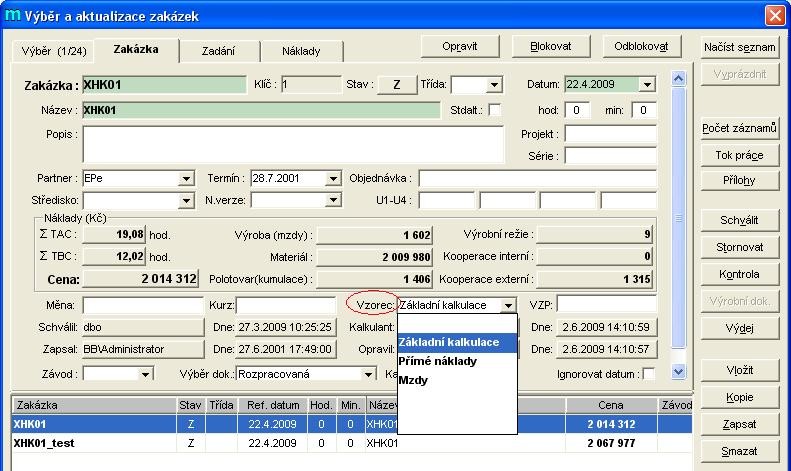Open the Datum date picker dropdown
The width and height of the screenshot is (791, 471).
647,84
